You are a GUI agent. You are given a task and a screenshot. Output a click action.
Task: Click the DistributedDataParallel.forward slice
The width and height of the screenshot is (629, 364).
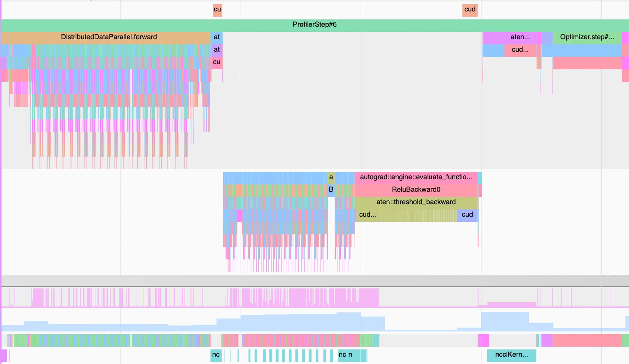(x=109, y=37)
